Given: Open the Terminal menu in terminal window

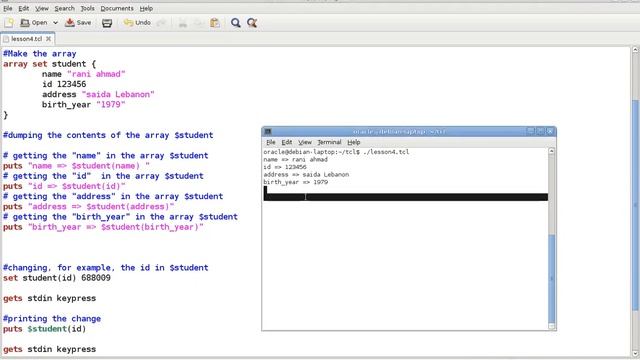Looking at the screenshot, I should point(329,142).
